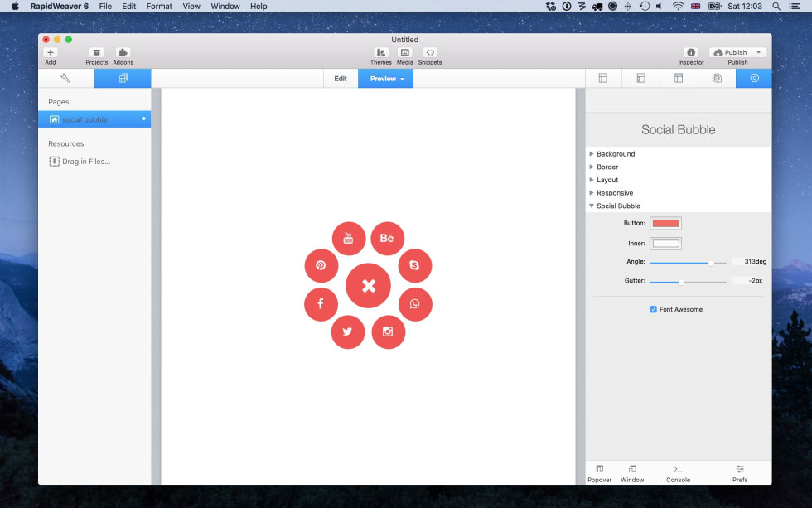The height and width of the screenshot is (508, 812).
Task: Open the Prefs sliders icon
Action: (x=740, y=469)
